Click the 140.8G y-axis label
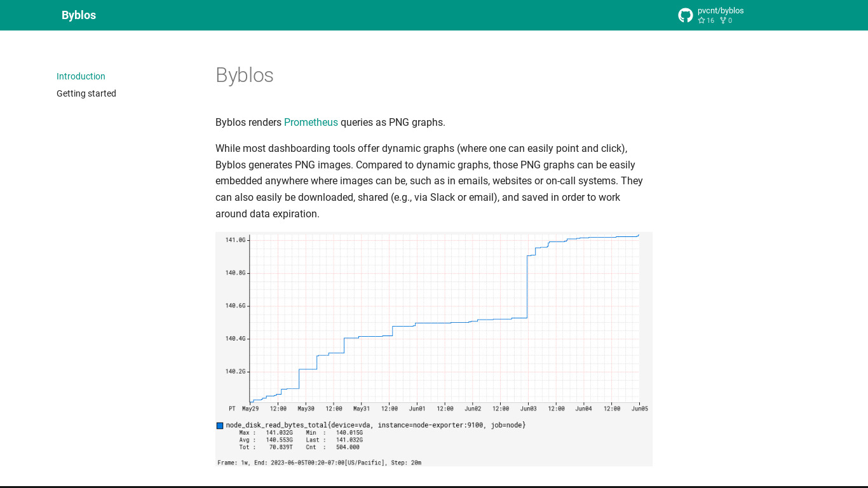The width and height of the screenshot is (868, 488). [235, 273]
